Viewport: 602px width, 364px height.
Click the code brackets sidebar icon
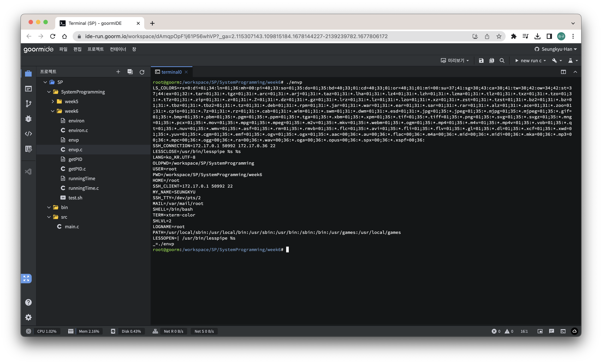(x=28, y=134)
